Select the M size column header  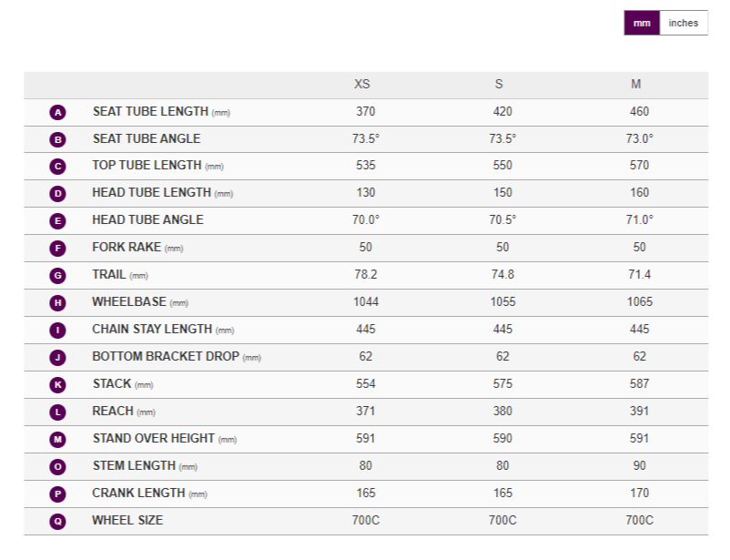(x=636, y=85)
